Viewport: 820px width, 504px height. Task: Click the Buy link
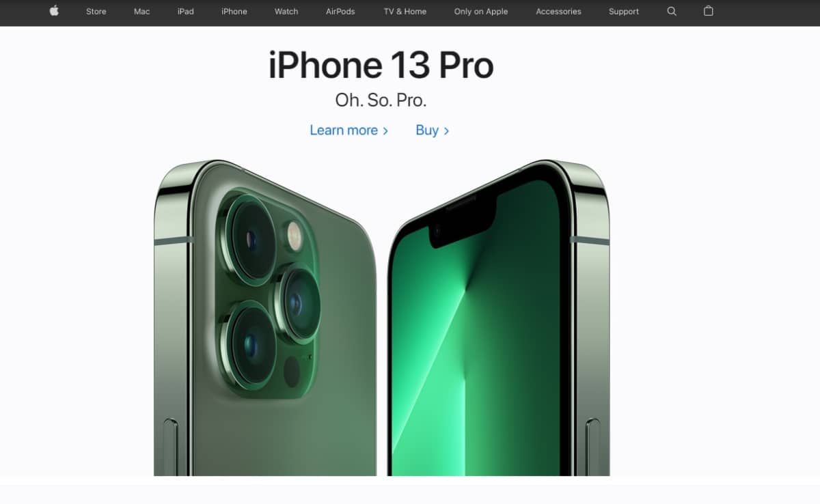pyautogui.click(x=427, y=130)
